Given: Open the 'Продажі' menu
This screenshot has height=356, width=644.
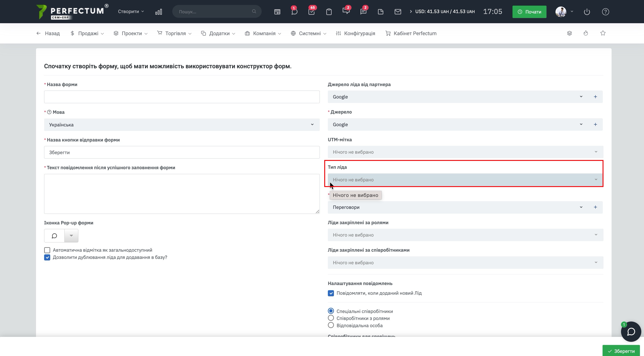Looking at the screenshot, I should click(x=88, y=34).
